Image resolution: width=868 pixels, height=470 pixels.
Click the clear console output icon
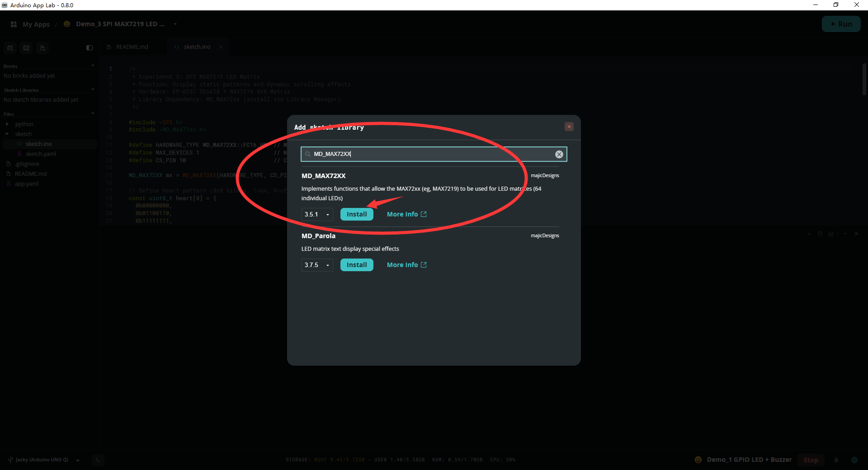click(831, 234)
